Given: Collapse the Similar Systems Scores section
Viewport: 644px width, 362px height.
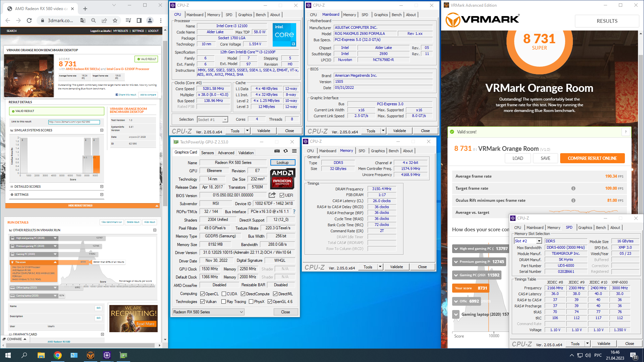Looking at the screenshot, I should tap(102, 130).
